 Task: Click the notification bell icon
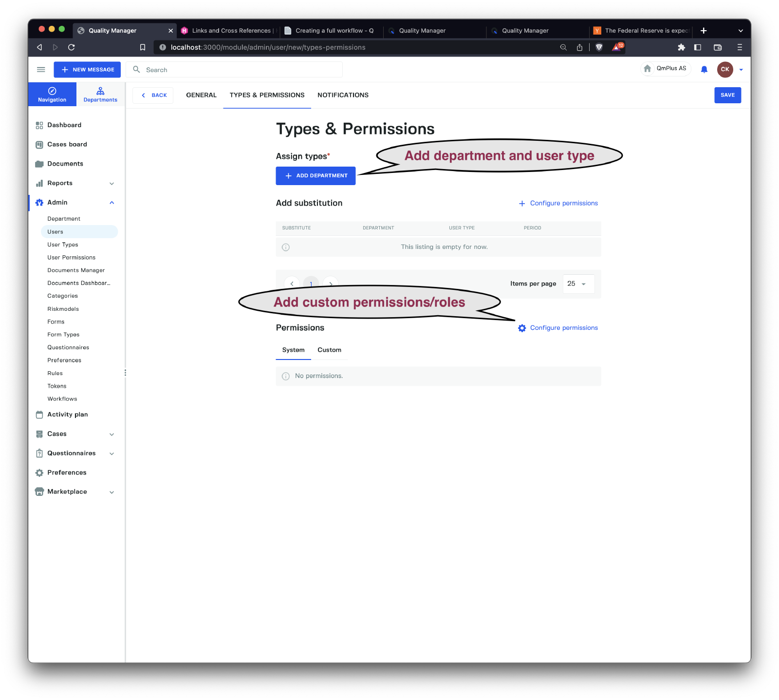click(704, 70)
